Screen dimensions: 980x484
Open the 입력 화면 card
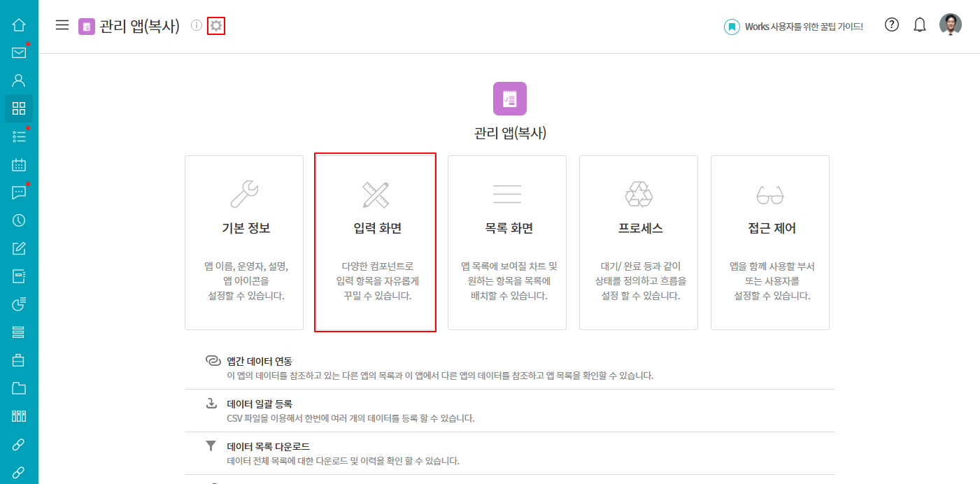coord(376,242)
